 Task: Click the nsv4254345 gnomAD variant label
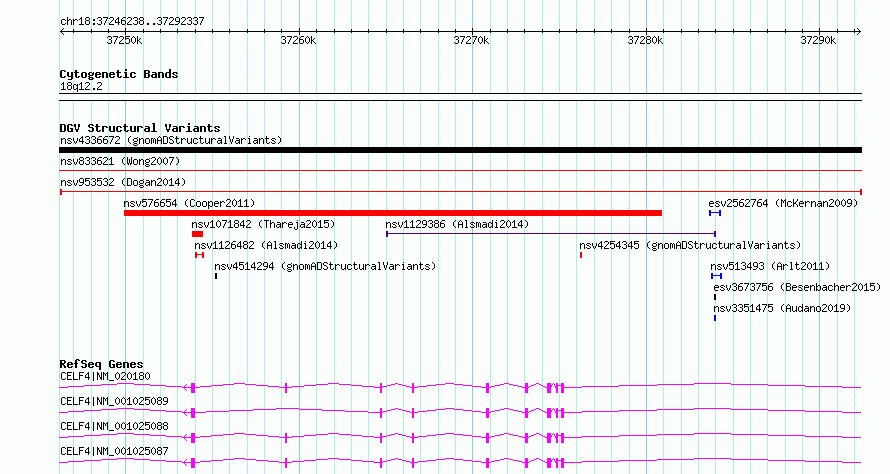[x=690, y=245]
